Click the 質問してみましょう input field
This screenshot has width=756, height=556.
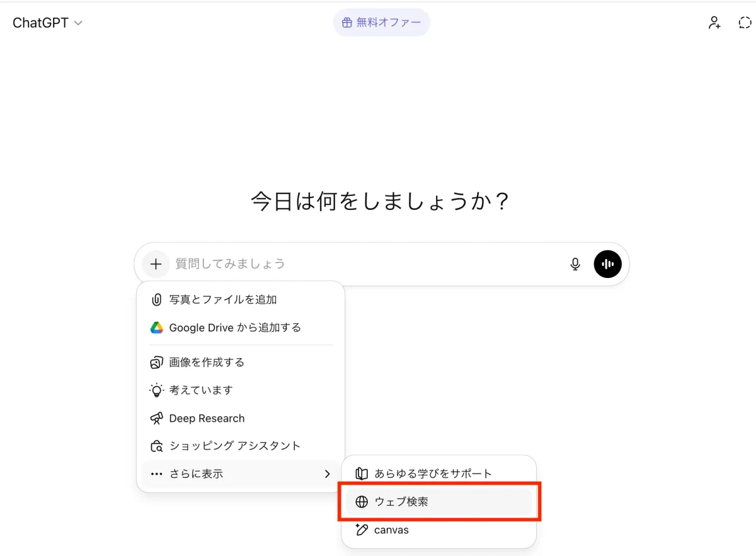tap(365, 264)
